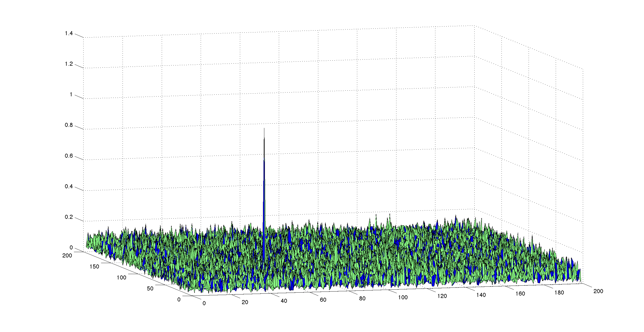Click the 100 label on left axis
The width and height of the screenshot is (644, 332).
(x=121, y=278)
